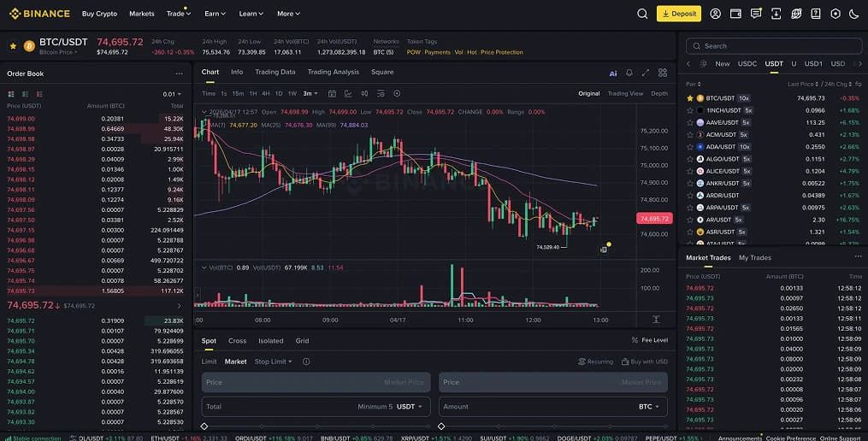Viewport: 868px width, 441px height.
Task: Click the buy amount slider handle
Action: [204, 426]
